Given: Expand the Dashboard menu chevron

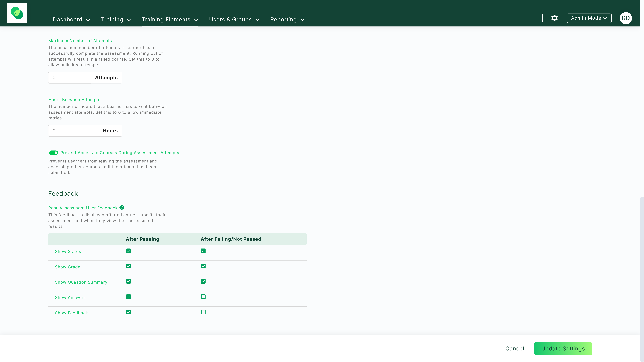Looking at the screenshot, I should click(x=88, y=20).
